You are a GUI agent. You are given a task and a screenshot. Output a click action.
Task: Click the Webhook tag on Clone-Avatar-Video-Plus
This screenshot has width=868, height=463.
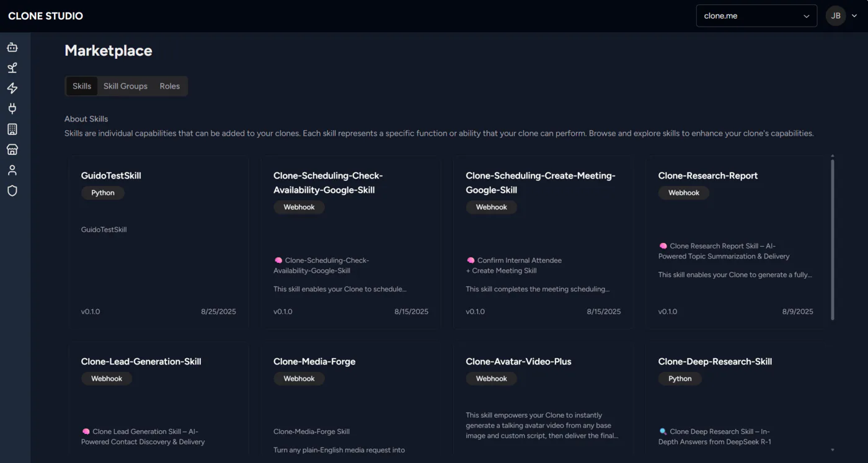pyautogui.click(x=492, y=379)
